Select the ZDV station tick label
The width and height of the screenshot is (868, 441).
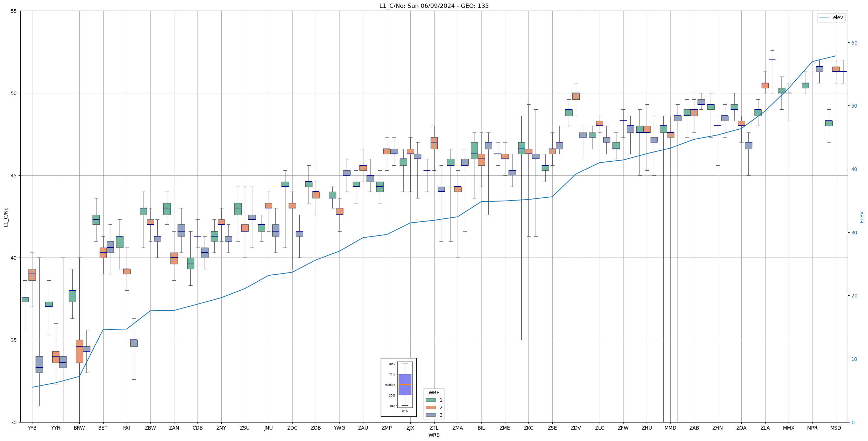pos(576,428)
